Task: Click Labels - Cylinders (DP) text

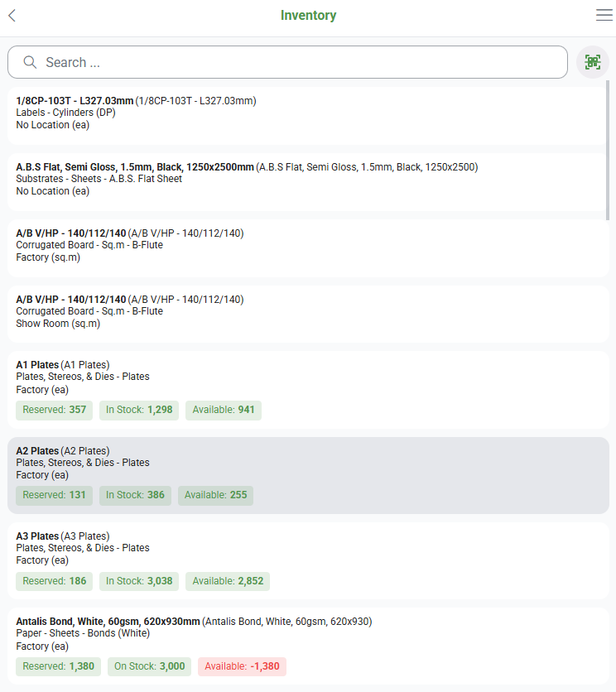Action: 65,113
